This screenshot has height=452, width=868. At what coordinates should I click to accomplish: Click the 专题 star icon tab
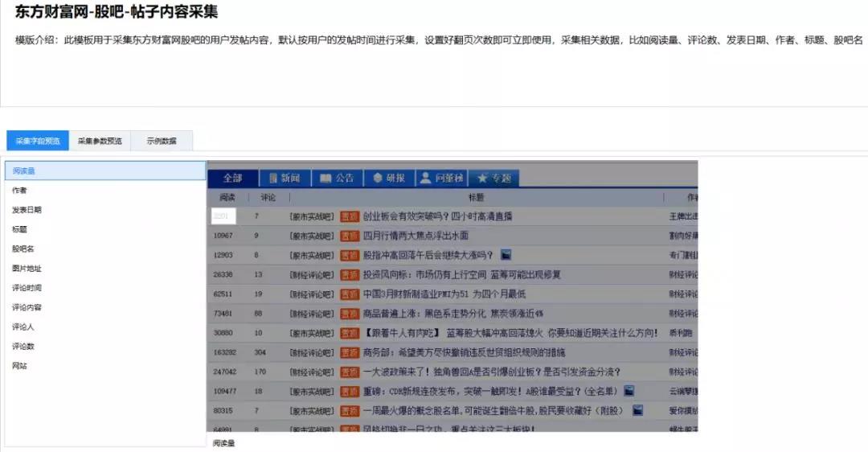pyautogui.click(x=493, y=178)
